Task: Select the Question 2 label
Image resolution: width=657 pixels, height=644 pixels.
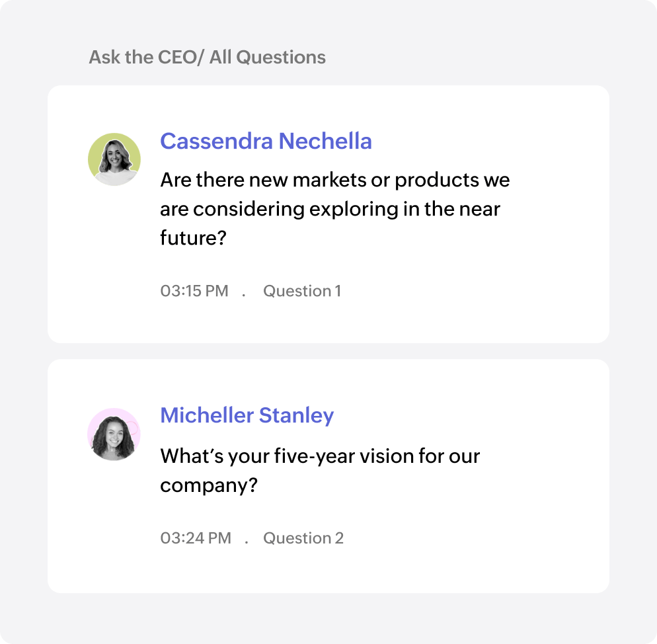Action: tap(303, 538)
